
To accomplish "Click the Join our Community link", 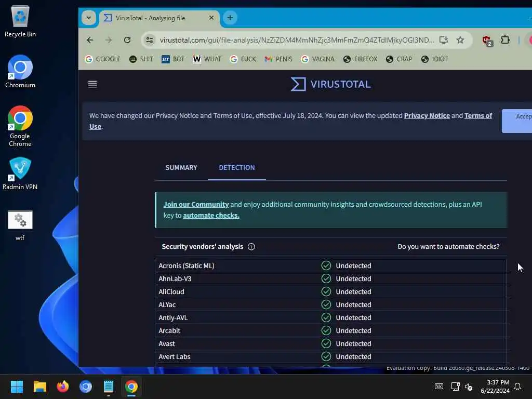I will [x=196, y=205].
